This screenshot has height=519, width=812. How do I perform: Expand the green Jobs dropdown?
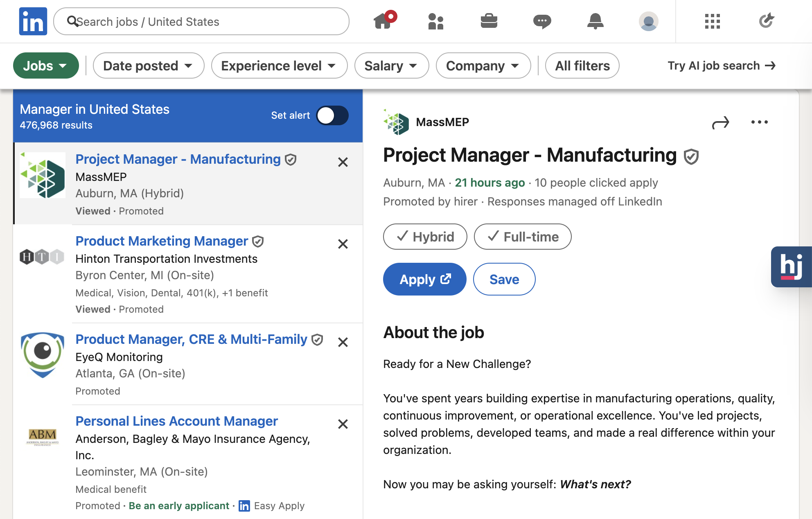pos(46,65)
